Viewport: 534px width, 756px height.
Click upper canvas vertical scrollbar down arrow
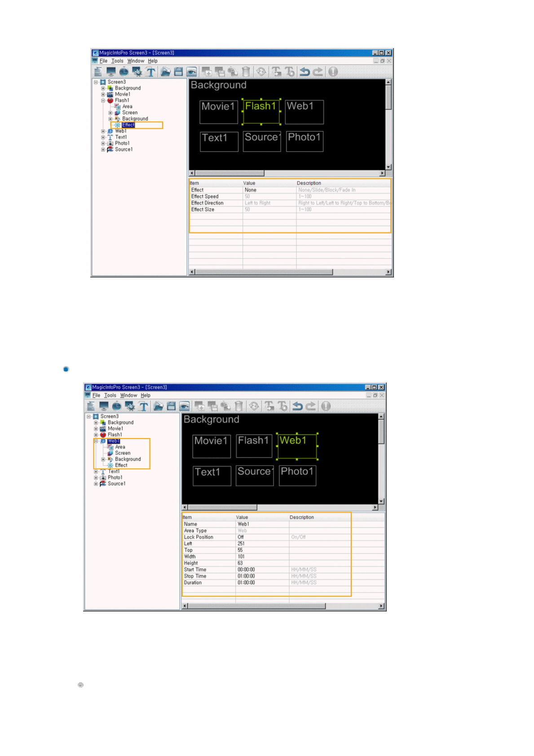[388, 167]
